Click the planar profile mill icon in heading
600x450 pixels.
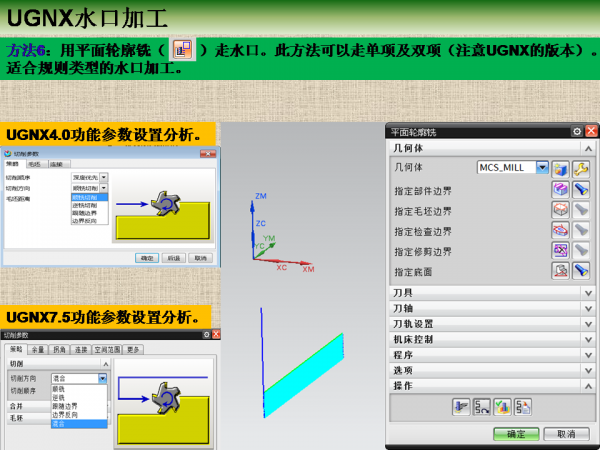point(183,50)
